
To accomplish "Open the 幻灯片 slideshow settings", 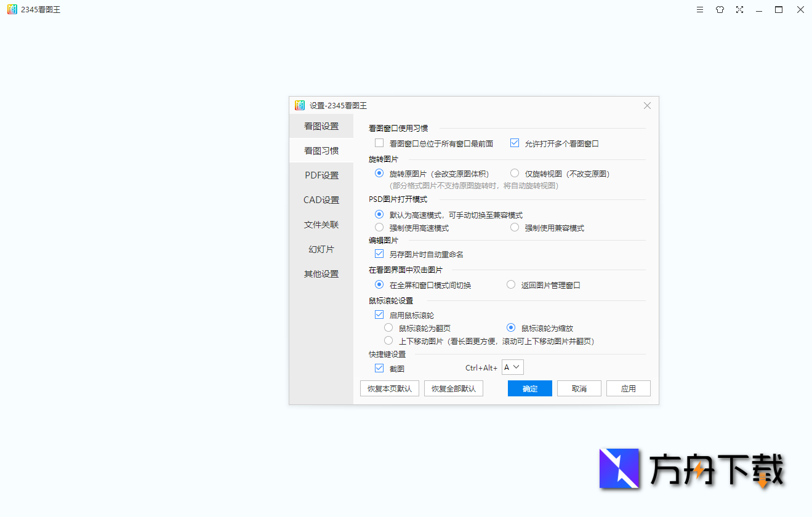I will [321, 249].
